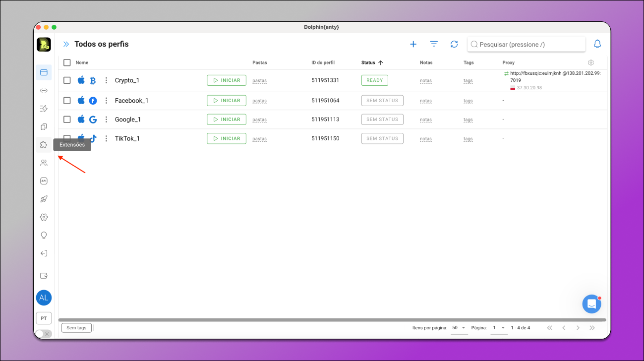This screenshot has width=644, height=361.
Task: Open the three-dot menu for Crypto_1
Action: coord(106,80)
